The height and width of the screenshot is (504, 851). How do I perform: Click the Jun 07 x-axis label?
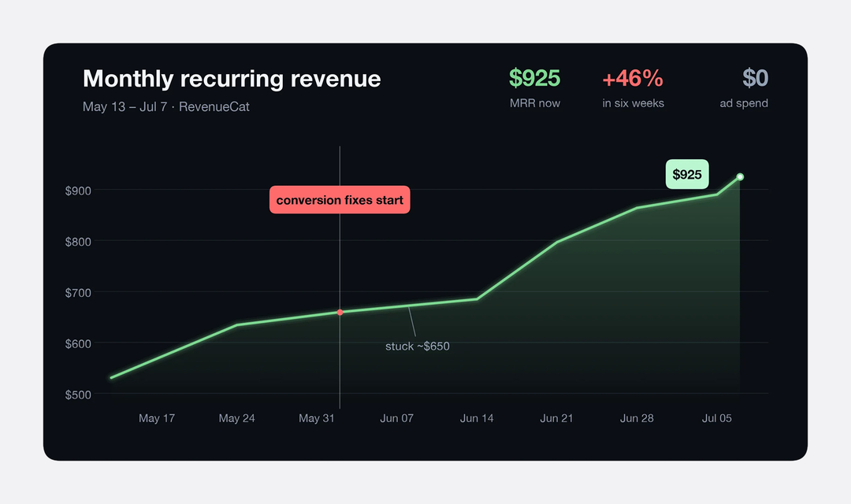[396, 418]
